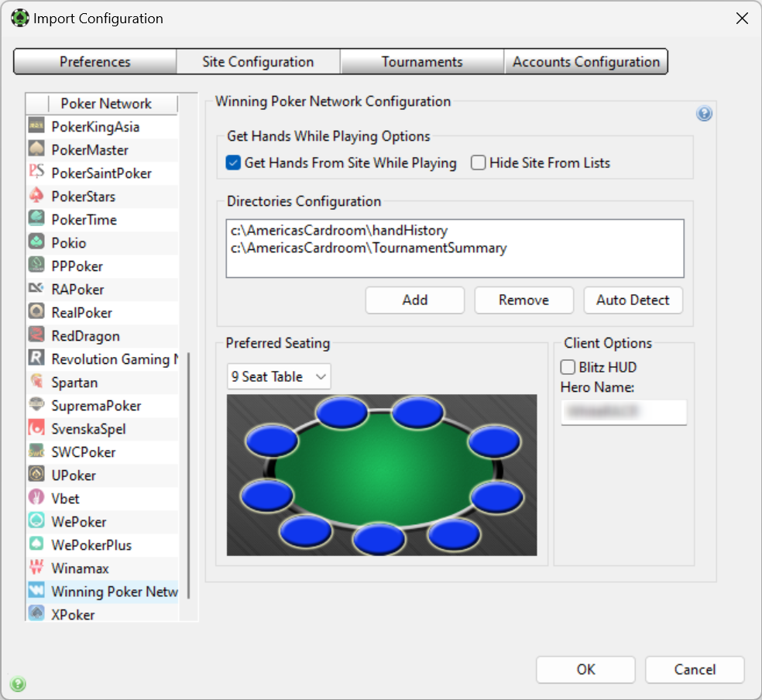Click the poker network list scrollbar
This screenshot has height=700, width=762.
coord(188,476)
